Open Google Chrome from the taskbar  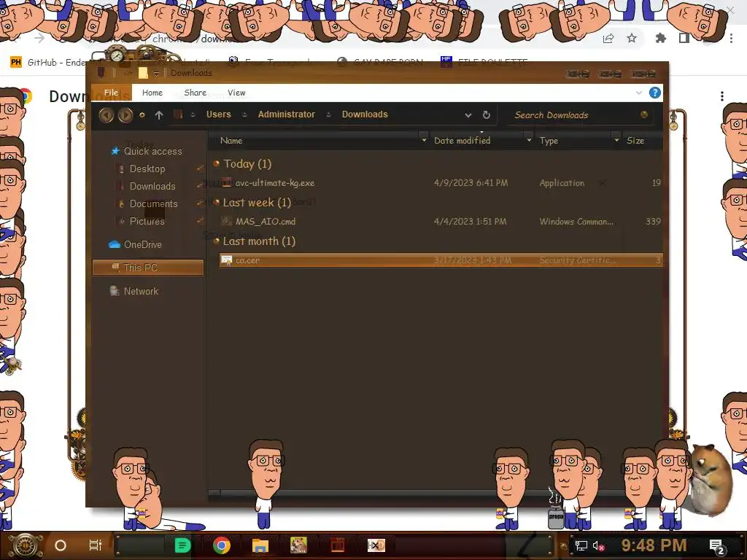(x=222, y=545)
